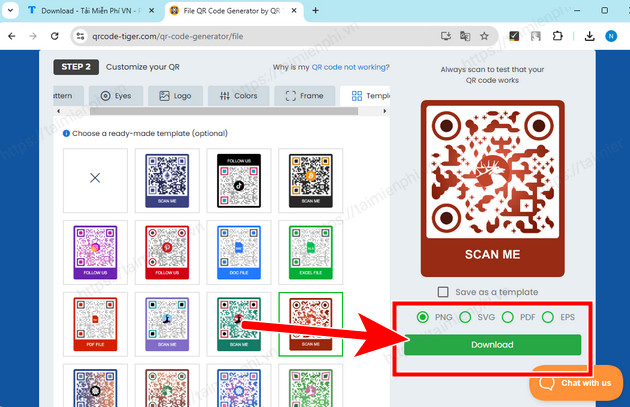This screenshot has height=407, width=630.
Task: Choose the black TikTok FOLLOW US template
Action: click(x=239, y=180)
